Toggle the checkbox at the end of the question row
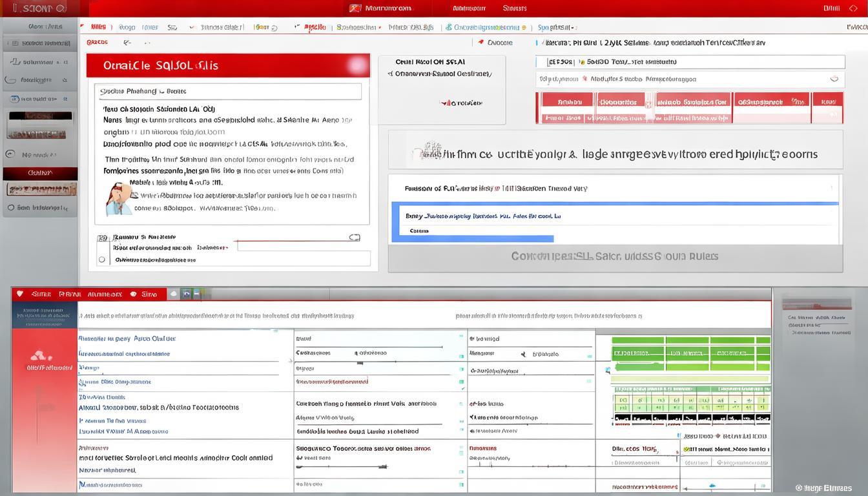Image resolution: width=868 pixels, height=496 pixels. (355, 237)
